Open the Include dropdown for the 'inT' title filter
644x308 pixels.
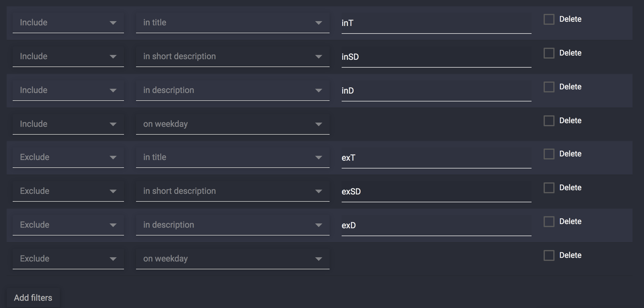68,22
